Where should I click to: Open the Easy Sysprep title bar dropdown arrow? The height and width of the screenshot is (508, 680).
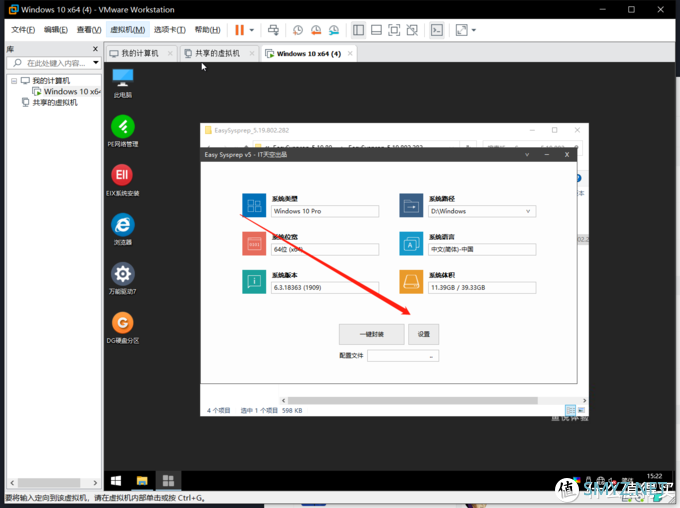coord(527,154)
